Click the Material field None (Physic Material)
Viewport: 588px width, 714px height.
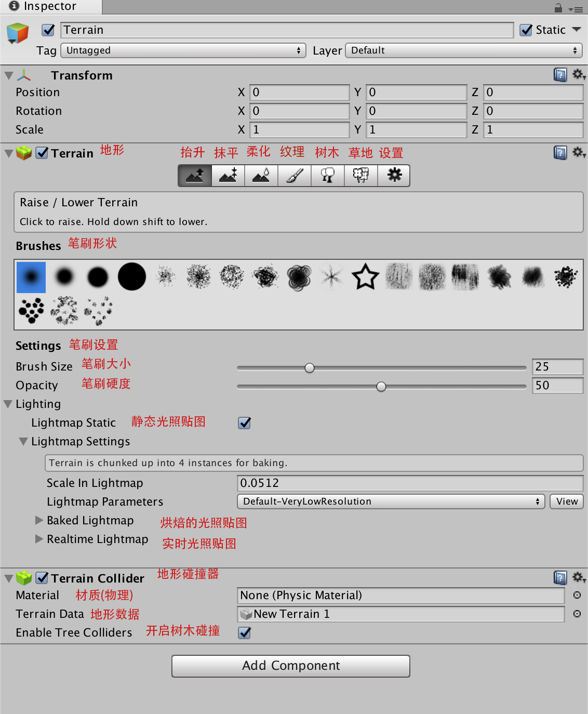point(401,596)
